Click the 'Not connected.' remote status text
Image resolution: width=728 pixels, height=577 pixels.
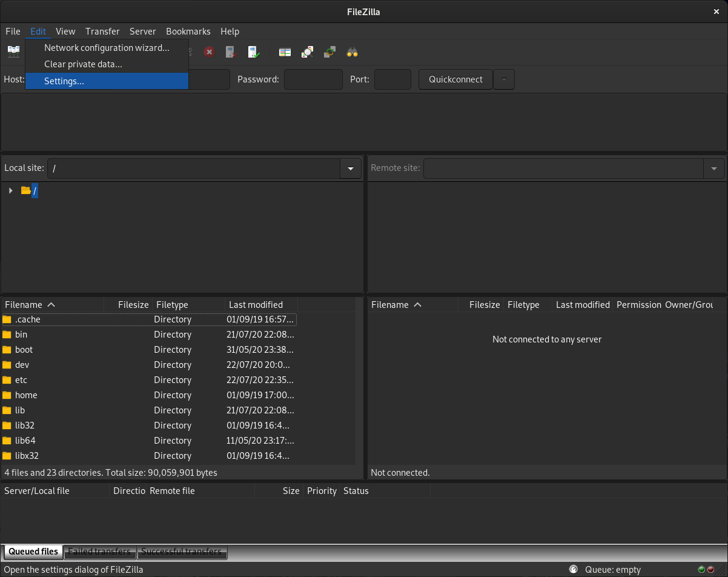[400, 473]
